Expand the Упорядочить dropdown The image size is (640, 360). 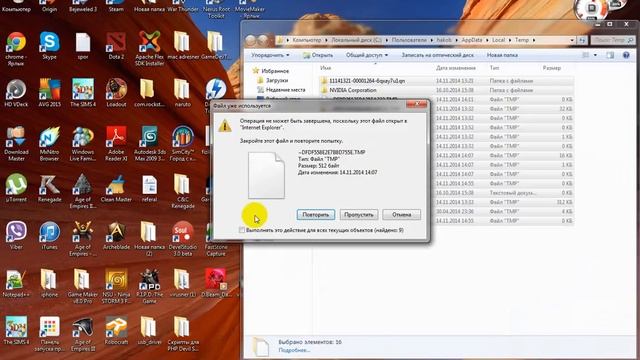(270, 55)
